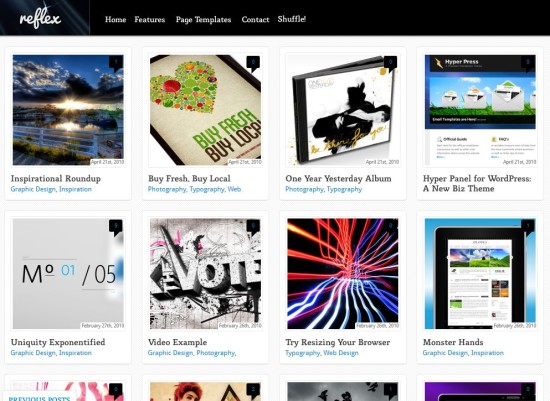Open the neon light trails thumbnail

coord(342,274)
